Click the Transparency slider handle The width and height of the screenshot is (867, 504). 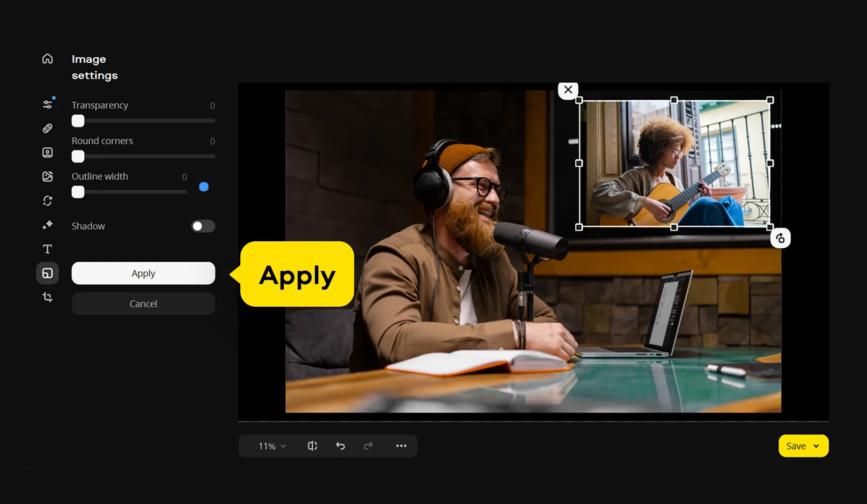coord(78,121)
